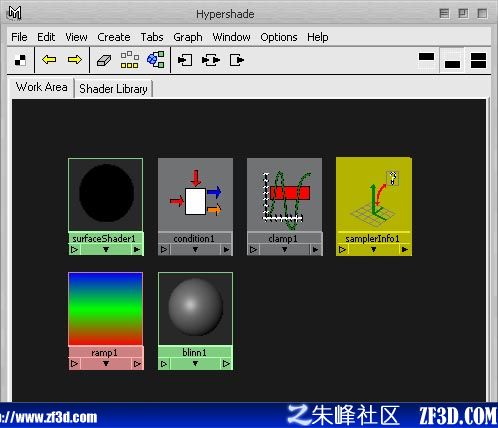Show input connections icon in toolbar
This screenshot has width=498, height=428.
(185, 60)
